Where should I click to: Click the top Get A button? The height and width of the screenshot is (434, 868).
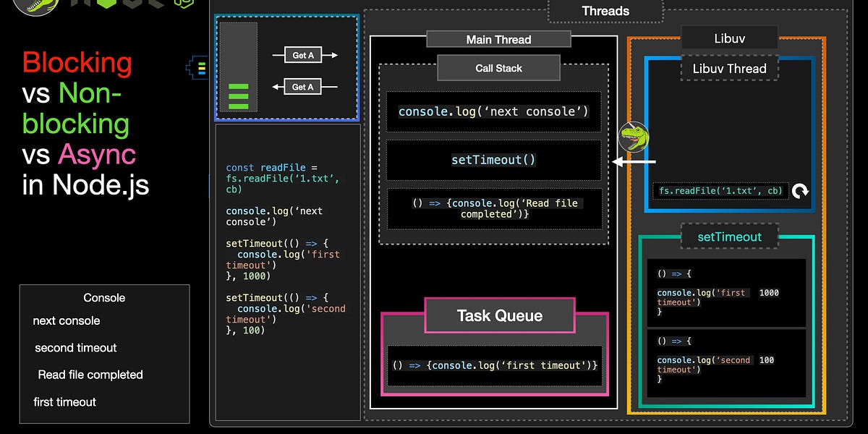click(x=302, y=54)
